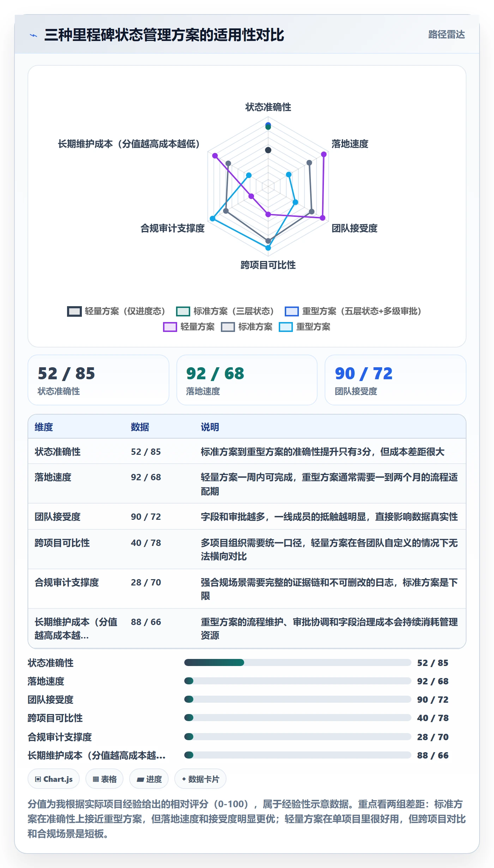This screenshot has height=868, width=494.
Task: Click the 92 / 68 落地速度 data card
Action: [x=247, y=380]
